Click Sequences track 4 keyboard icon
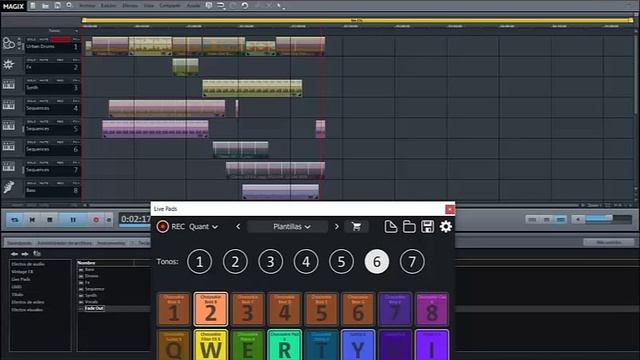 [9, 105]
